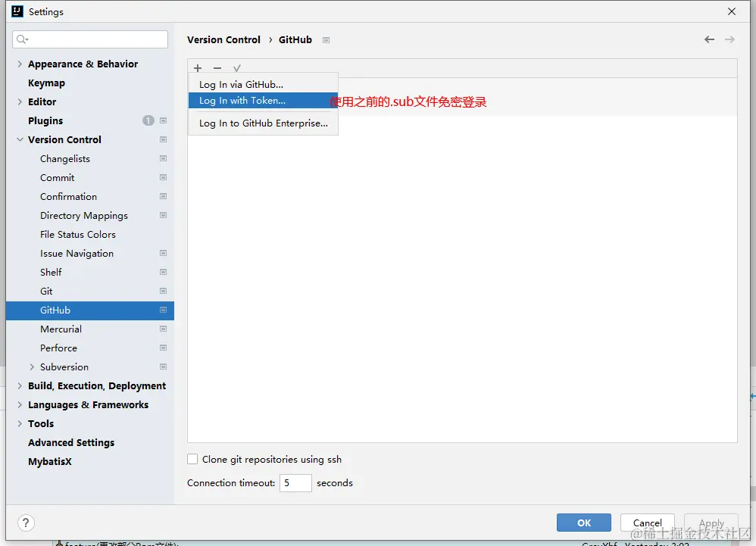Open MybatisX settings page

pos(50,461)
